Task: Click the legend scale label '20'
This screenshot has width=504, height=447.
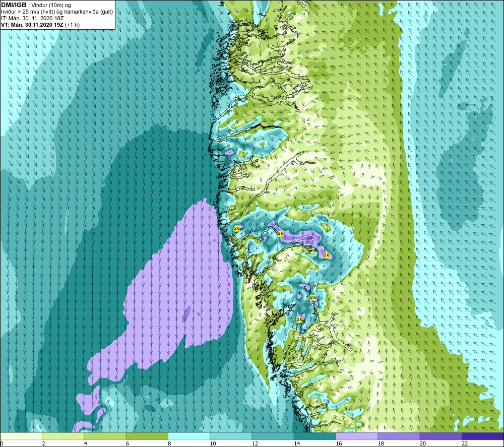Action: pos(423,443)
